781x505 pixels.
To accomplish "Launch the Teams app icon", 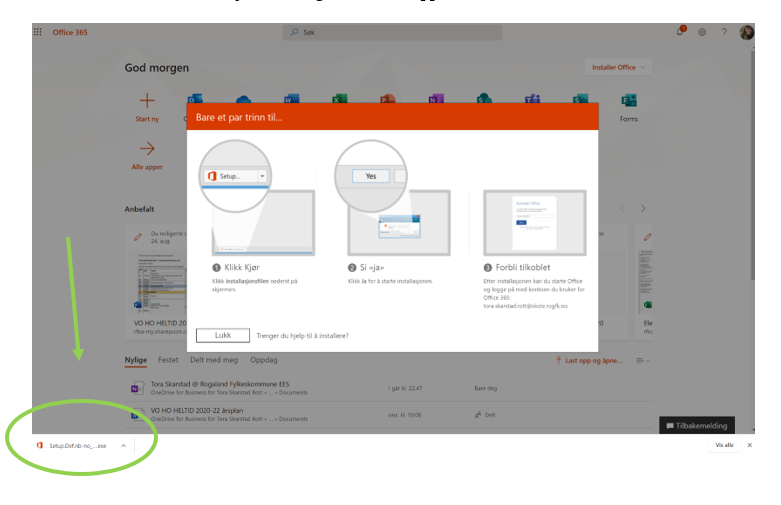I will 532,99.
